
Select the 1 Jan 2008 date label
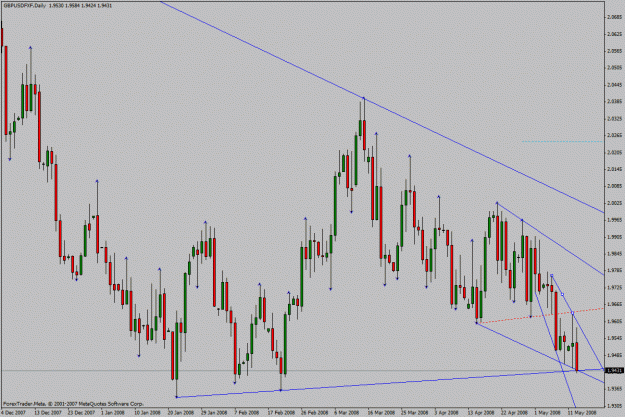click(x=113, y=412)
